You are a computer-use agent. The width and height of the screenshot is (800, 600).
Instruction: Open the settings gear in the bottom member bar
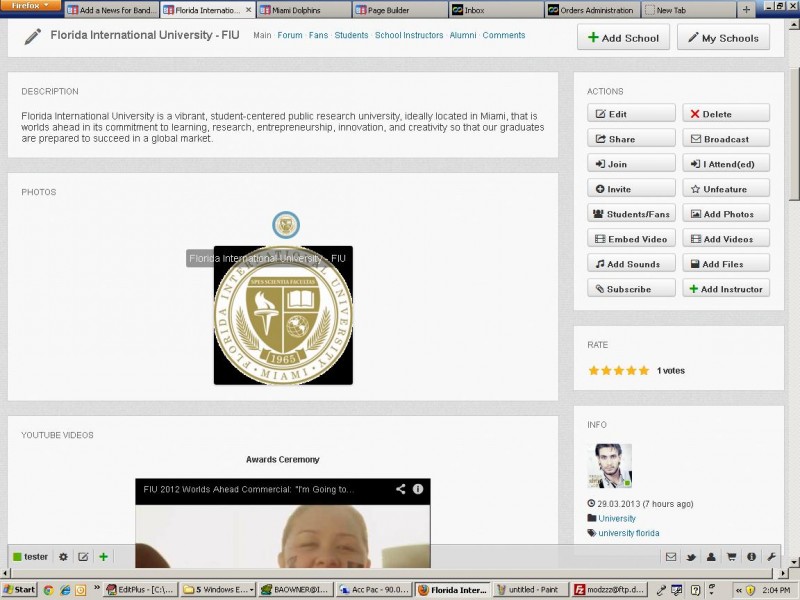click(x=63, y=557)
